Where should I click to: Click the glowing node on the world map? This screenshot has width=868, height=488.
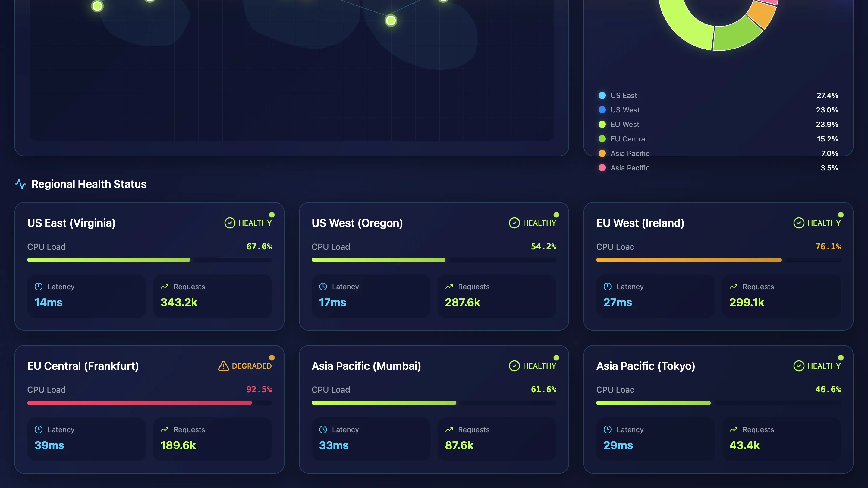[x=390, y=21]
